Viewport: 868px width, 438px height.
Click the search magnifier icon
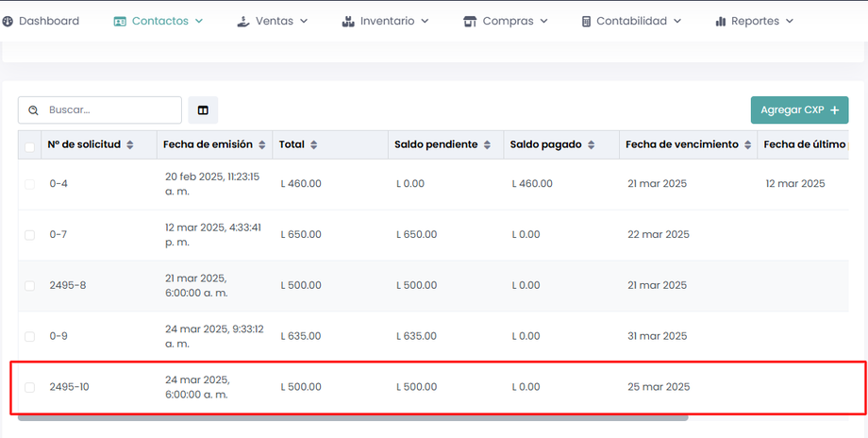click(x=34, y=110)
